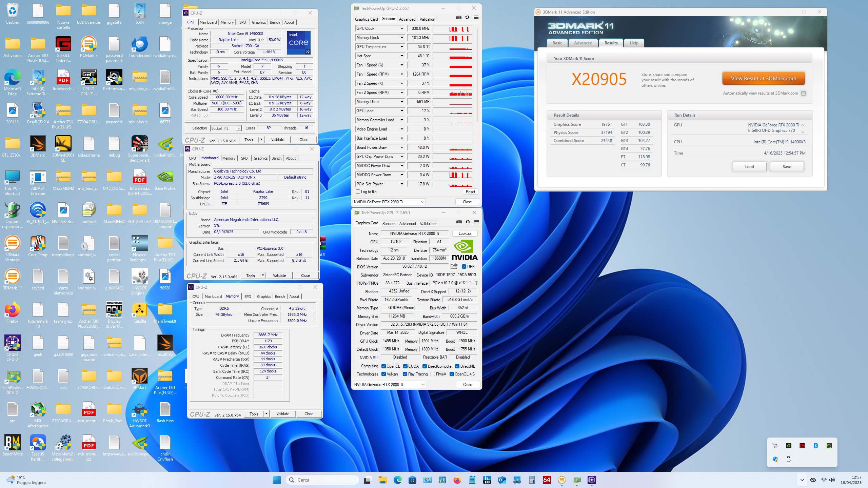Open hamburger menu in GPU-Z Graphics Card window
This screenshot has width=868, height=488.
[x=476, y=222]
